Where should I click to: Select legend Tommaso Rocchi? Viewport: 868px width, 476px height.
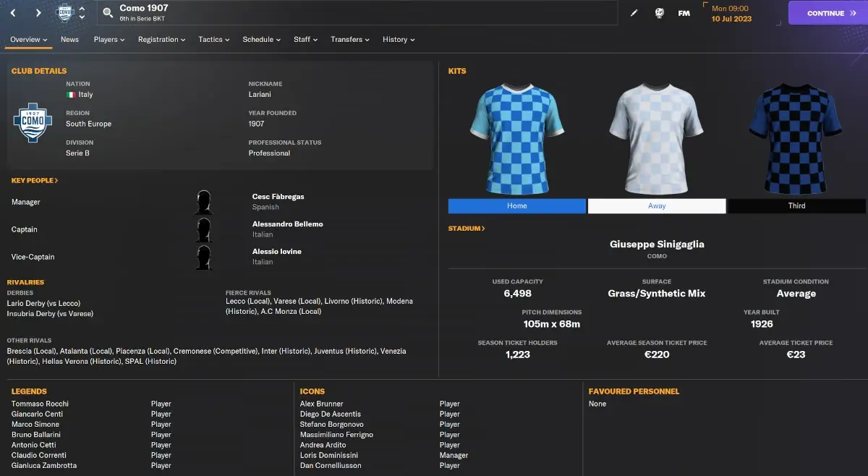(41, 404)
